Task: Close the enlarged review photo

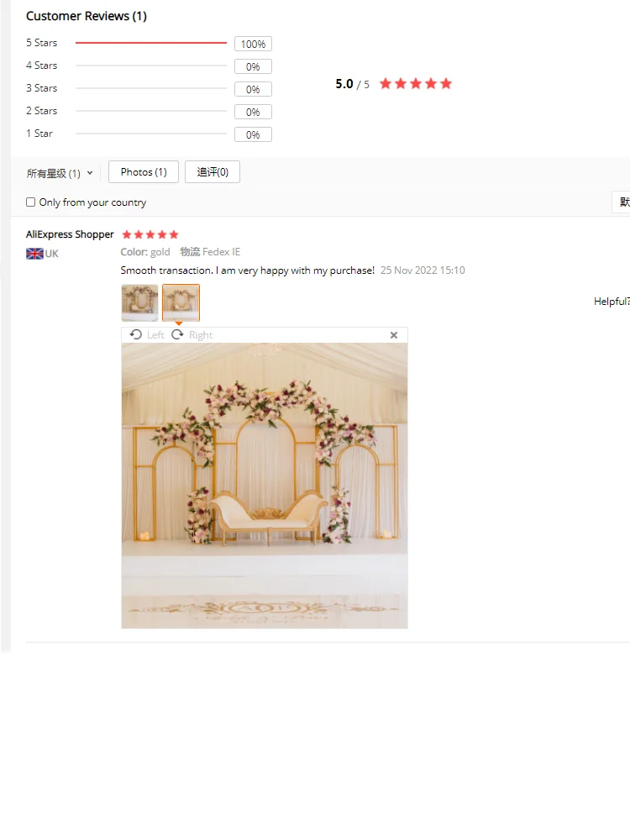Action: (x=394, y=335)
